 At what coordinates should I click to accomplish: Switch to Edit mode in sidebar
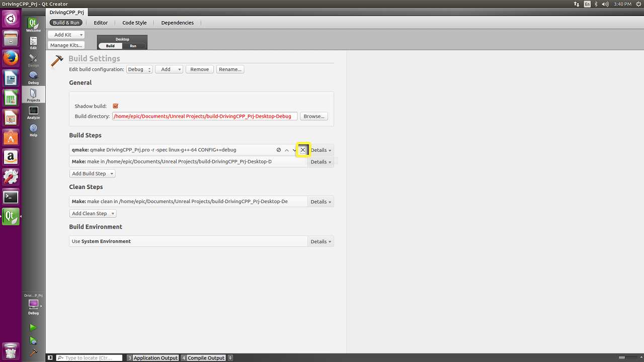(x=33, y=43)
